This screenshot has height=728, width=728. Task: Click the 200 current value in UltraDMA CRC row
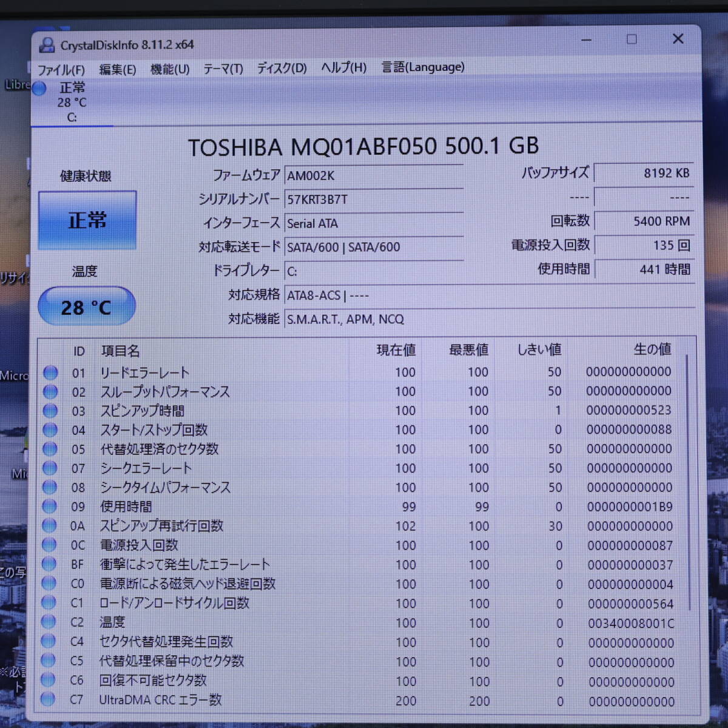(x=406, y=701)
